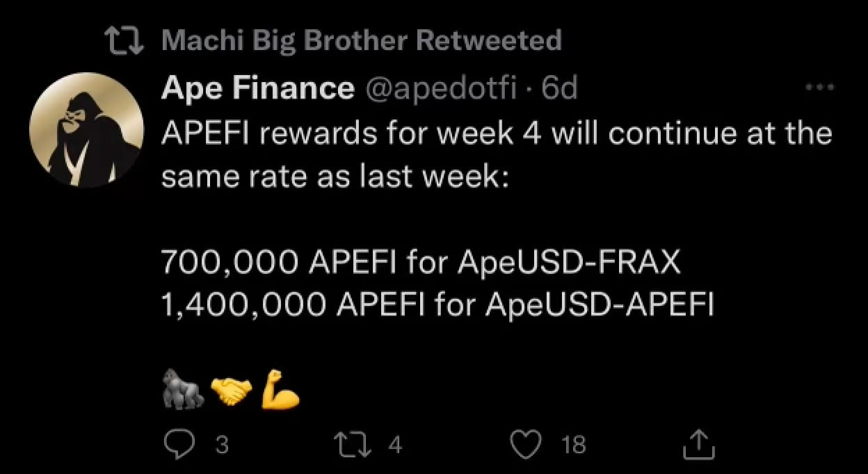Click the @apedotfi handle

[441, 88]
